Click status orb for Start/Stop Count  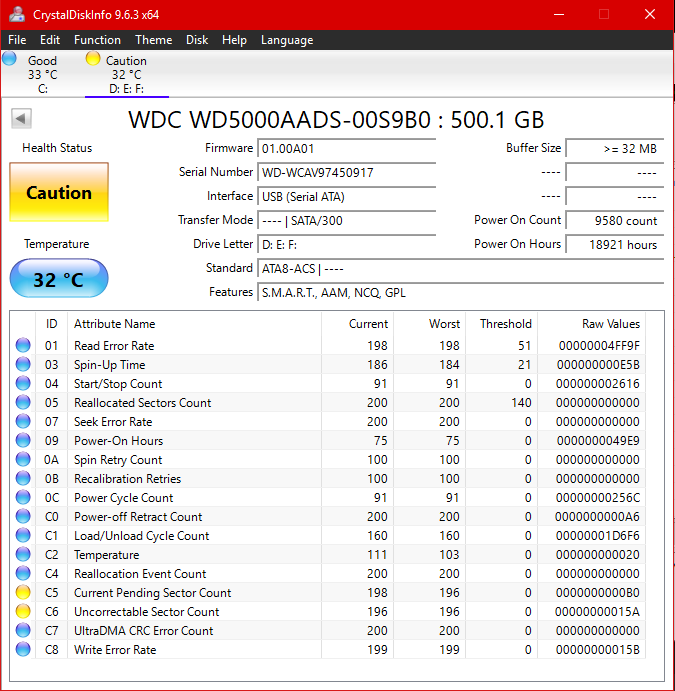[x=23, y=383]
